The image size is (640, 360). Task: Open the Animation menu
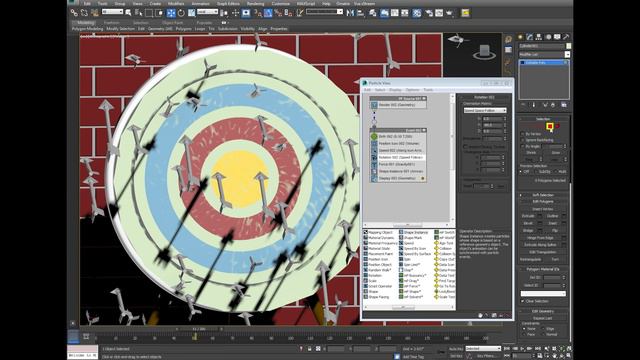click(200, 4)
